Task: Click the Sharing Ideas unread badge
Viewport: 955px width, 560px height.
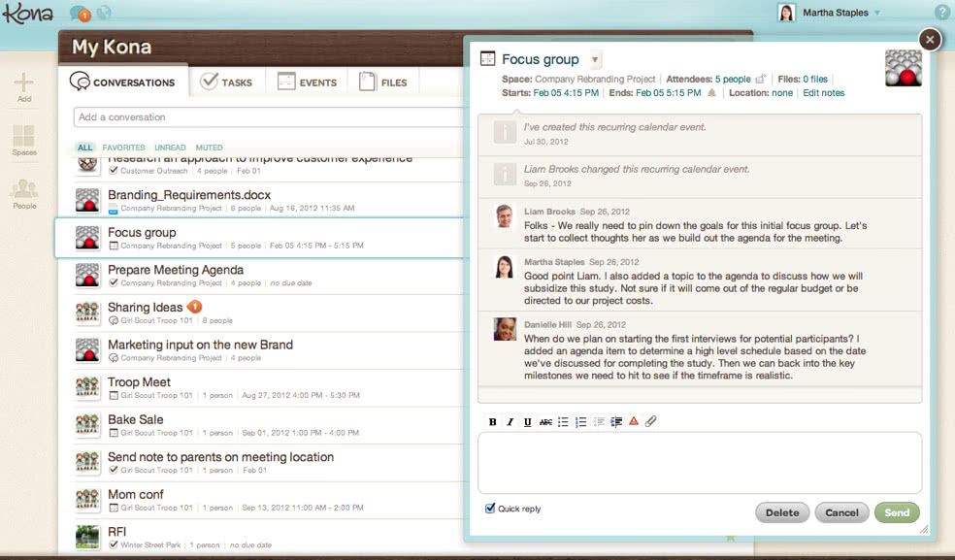Action: 194,307
